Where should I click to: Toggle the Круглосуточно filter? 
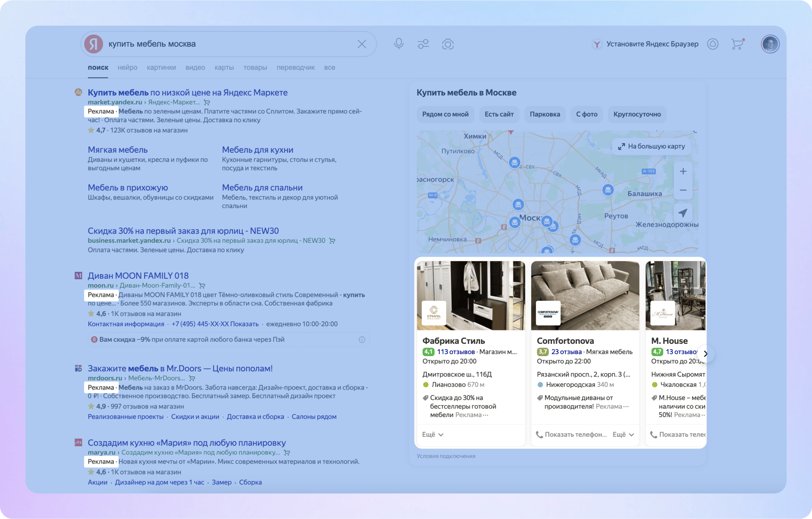pyautogui.click(x=637, y=114)
